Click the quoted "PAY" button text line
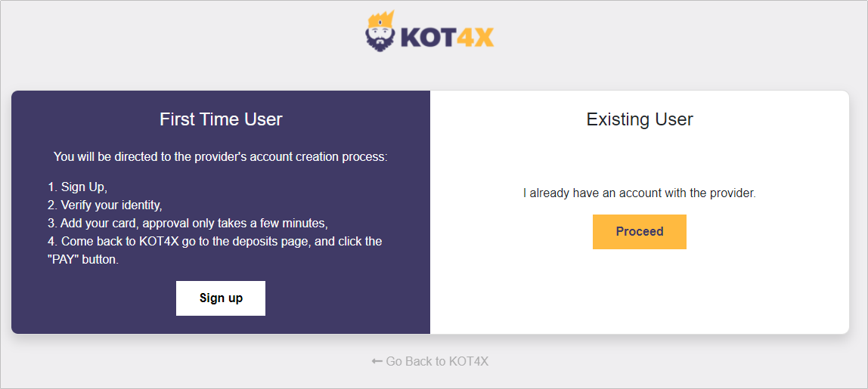The image size is (868, 389). tap(83, 260)
